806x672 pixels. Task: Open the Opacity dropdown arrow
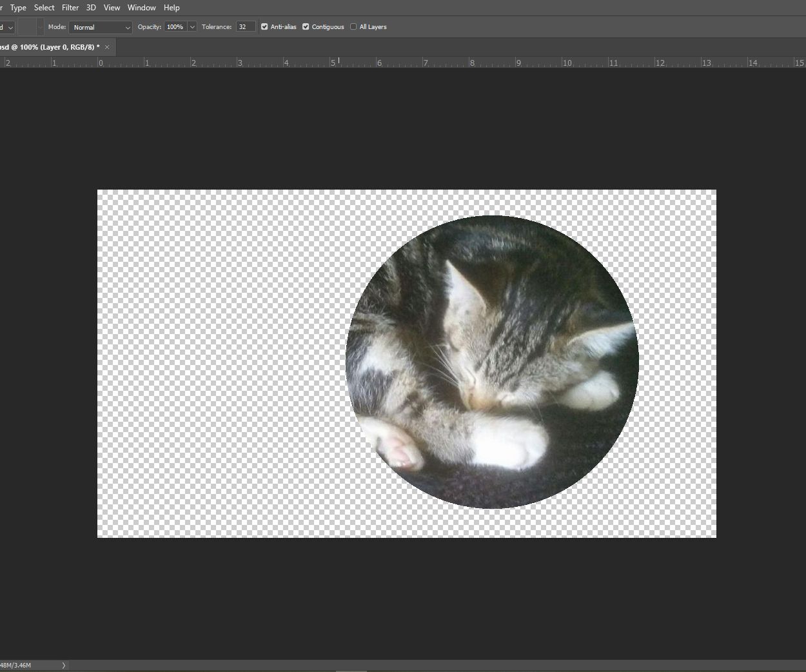tap(192, 26)
